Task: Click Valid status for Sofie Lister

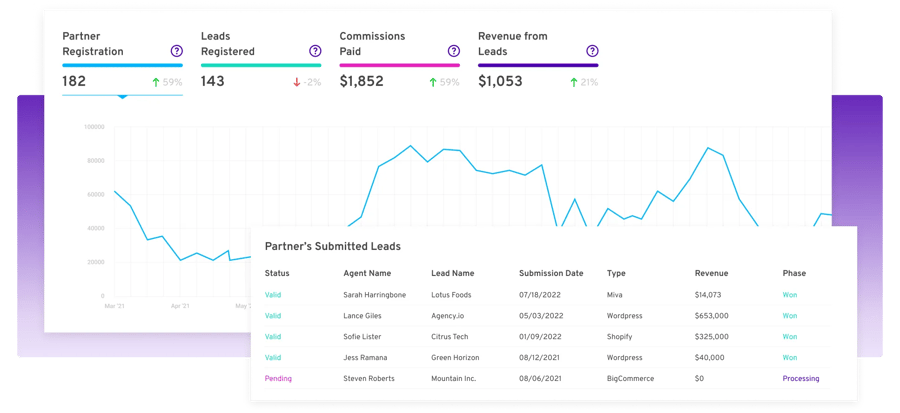Action: (x=273, y=337)
